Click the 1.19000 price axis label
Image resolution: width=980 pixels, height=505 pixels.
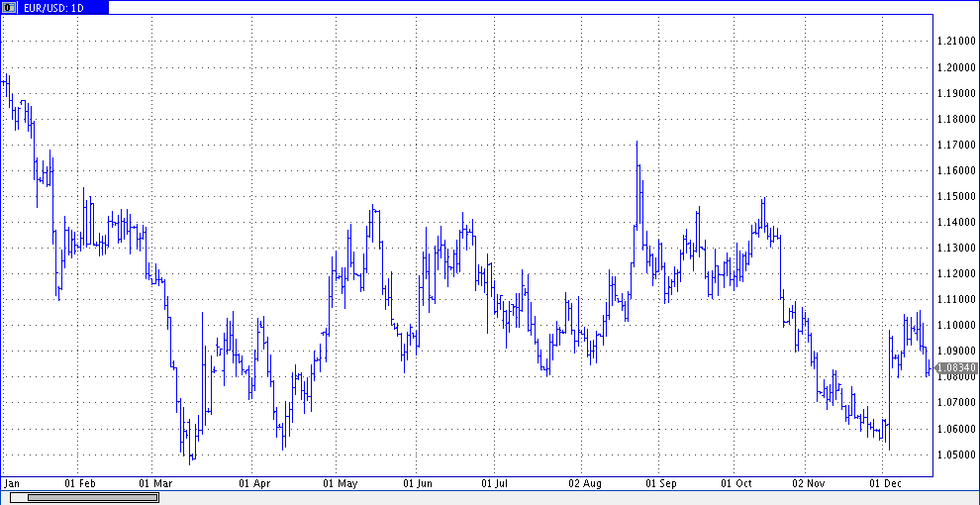click(x=957, y=93)
